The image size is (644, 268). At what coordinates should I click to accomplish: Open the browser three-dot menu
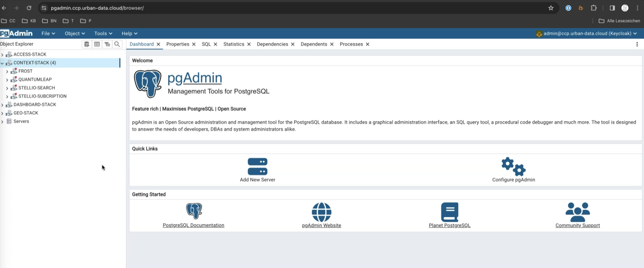[637, 8]
